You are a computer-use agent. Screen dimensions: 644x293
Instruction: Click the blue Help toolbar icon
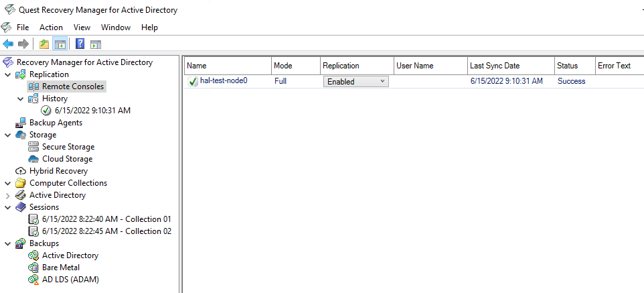coord(80,44)
